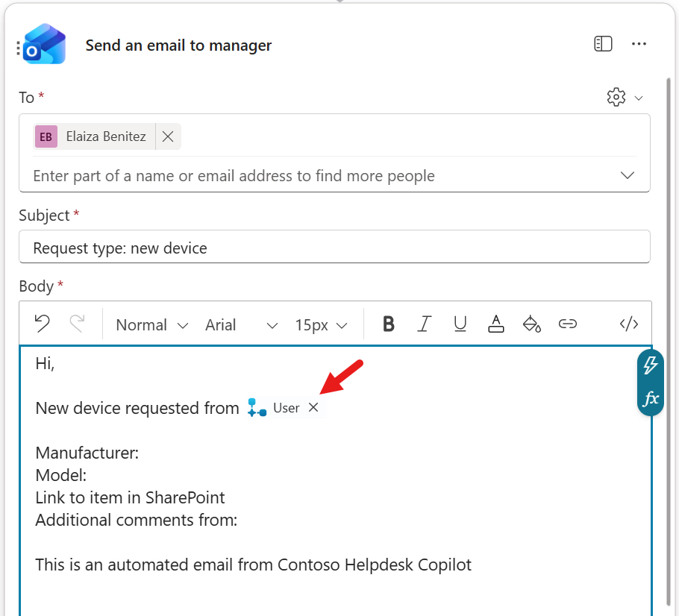
Task: Remove Elaiza Benitez from the To field
Action: [167, 136]
